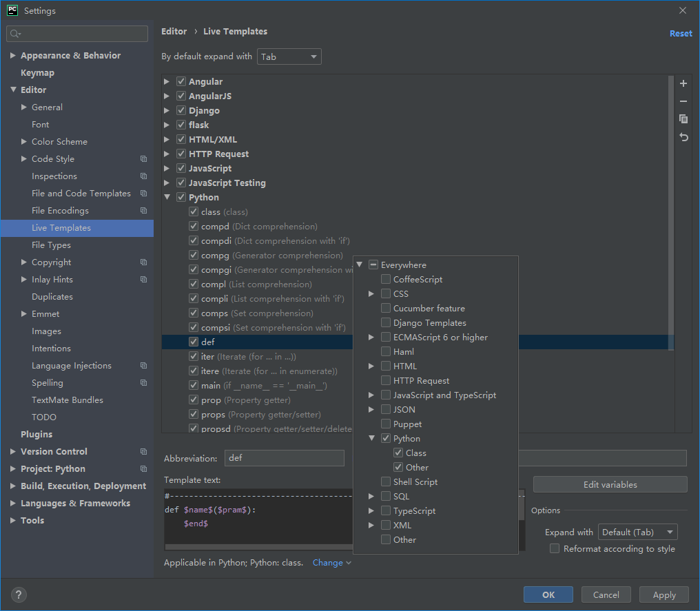Click the icon beside File Encodings
Image resolution: width=700 pixels, height=611 pixels.
coord(143,211)
